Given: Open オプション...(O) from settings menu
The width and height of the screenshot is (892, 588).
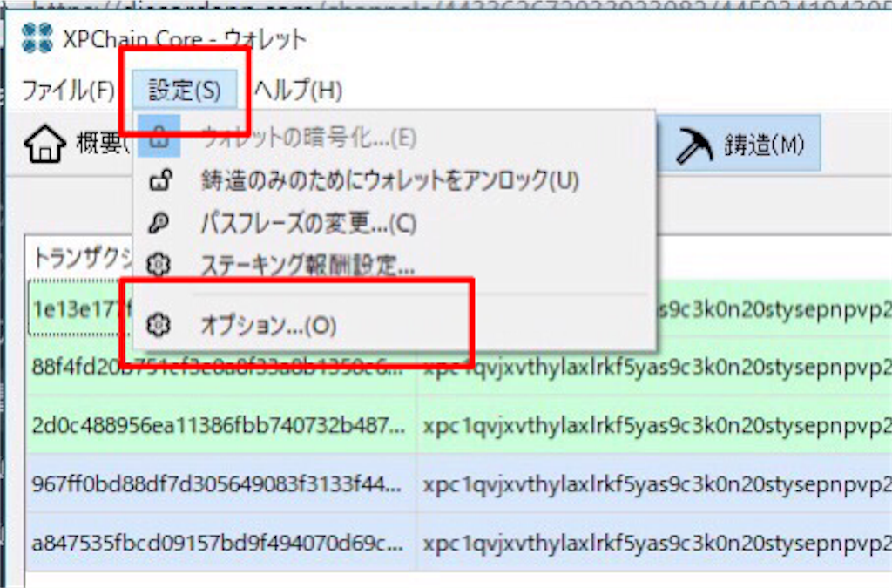Looking at the screenshot, I should 395,325.
